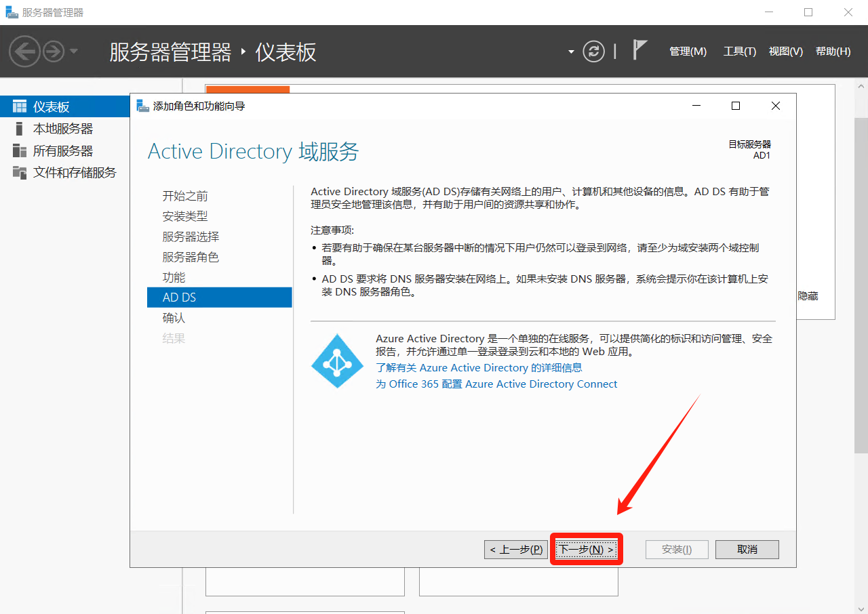Screen dimensions: 868x614
Task: Open File and Storage Services (文件和存储服务)
Action: pos(75,172)
